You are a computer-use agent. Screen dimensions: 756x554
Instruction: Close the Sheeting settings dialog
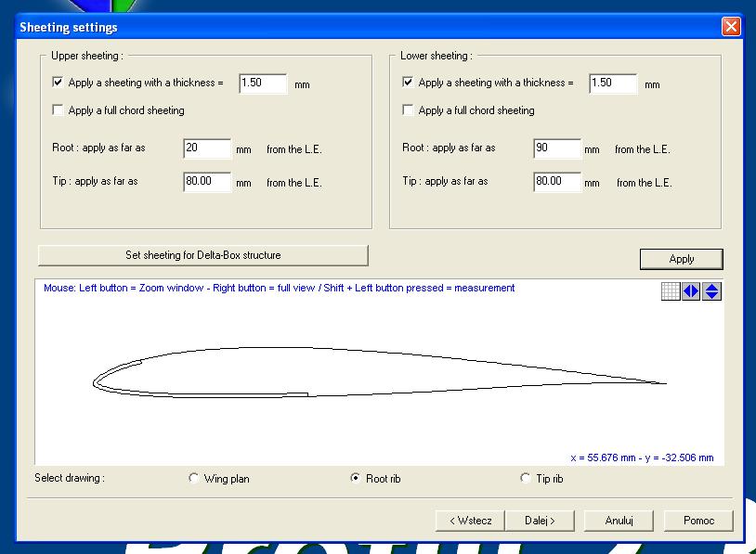pyautogui.click(x=731, y=27)
